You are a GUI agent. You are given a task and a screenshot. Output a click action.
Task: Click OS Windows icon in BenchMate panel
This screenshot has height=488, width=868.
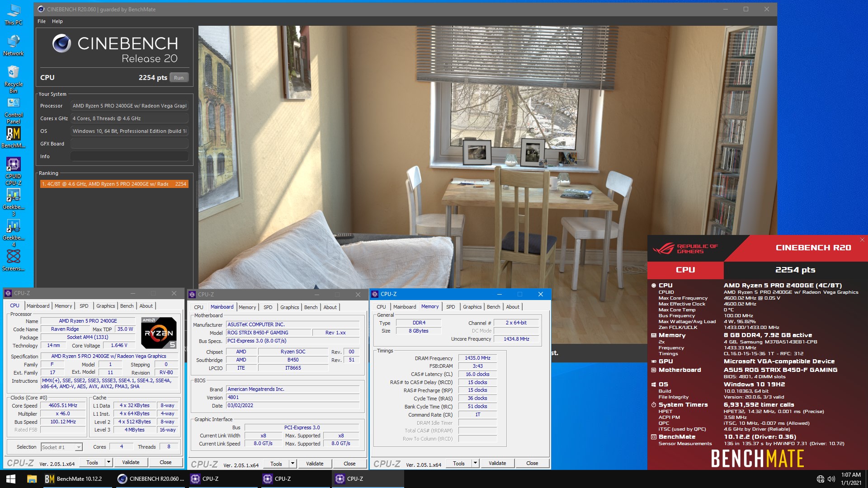click(x=653, y=385)
